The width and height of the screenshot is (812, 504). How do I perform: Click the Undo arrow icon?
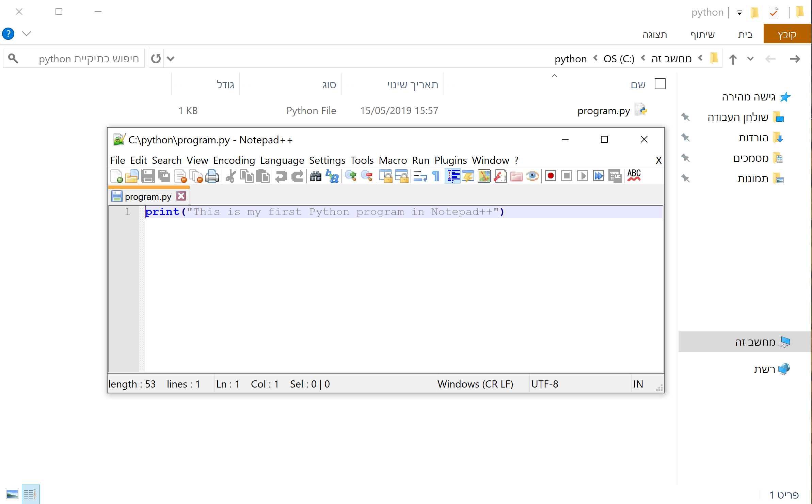pos(281,176)
